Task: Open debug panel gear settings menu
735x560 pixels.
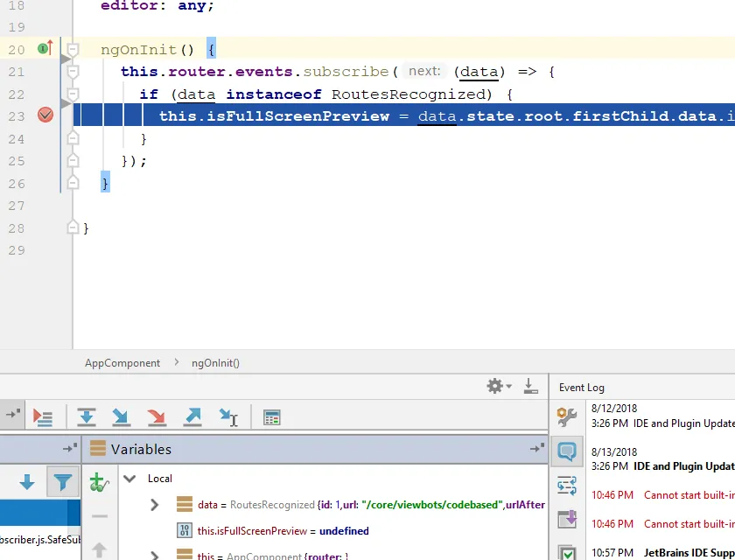Action: 499,386
